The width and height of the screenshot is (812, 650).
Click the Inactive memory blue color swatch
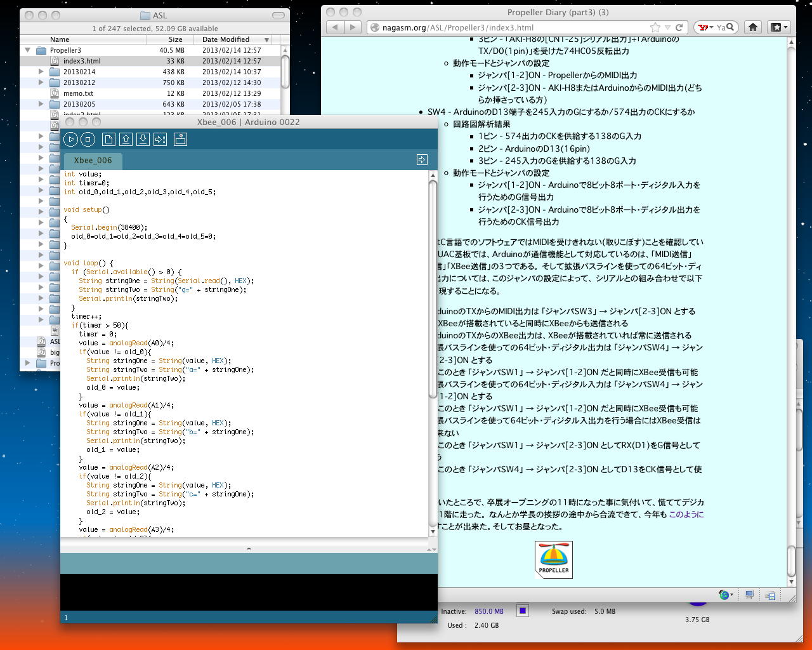tap(522, 611)
